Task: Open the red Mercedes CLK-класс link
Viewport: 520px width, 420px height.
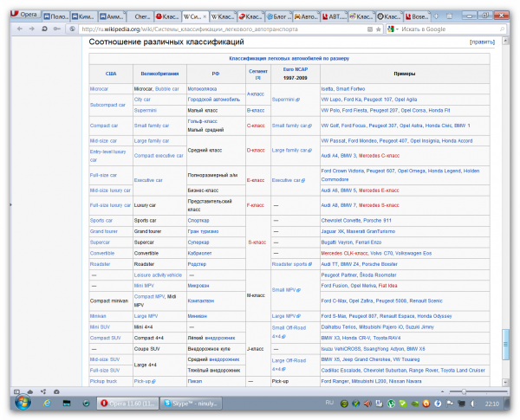Action: [x=344, y=253]
